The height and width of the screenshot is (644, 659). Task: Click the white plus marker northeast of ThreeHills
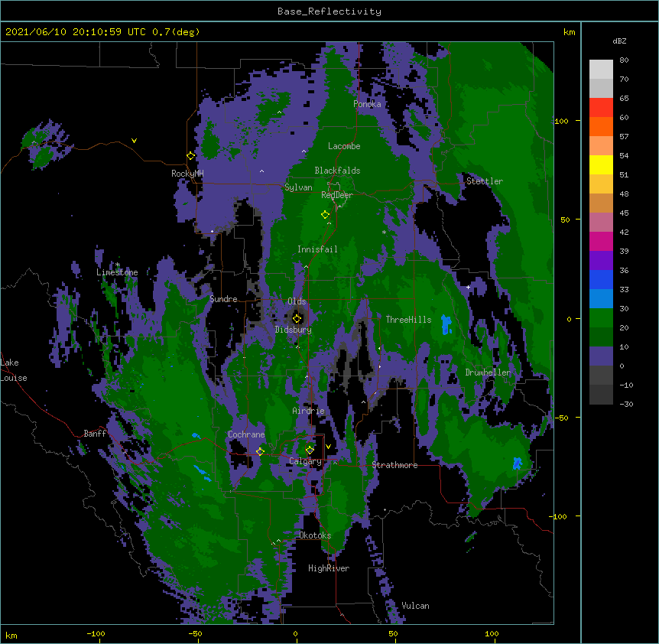[x=468, y=287]
